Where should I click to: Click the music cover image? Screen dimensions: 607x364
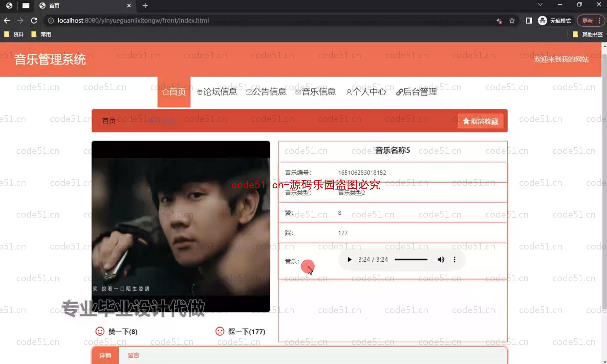[181, 226]
